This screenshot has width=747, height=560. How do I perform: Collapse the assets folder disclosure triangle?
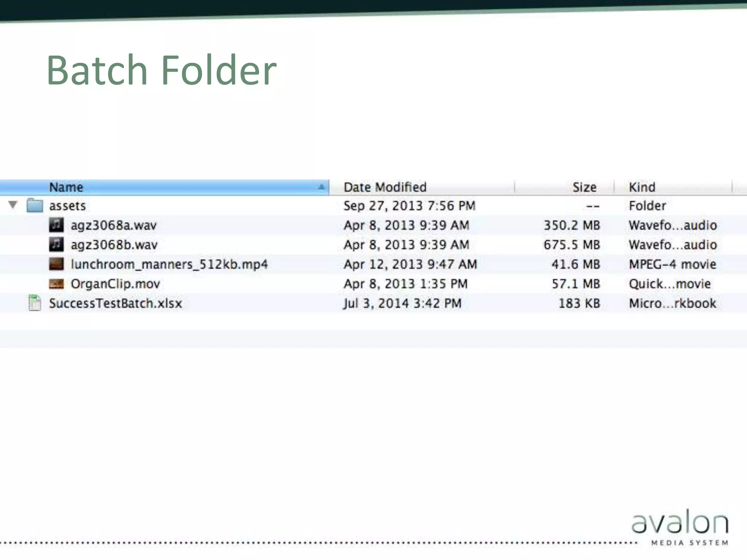(x=13, y=205)
